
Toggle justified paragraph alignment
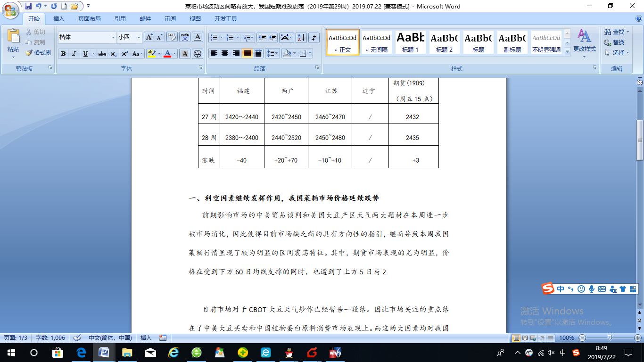pos(247,53)
